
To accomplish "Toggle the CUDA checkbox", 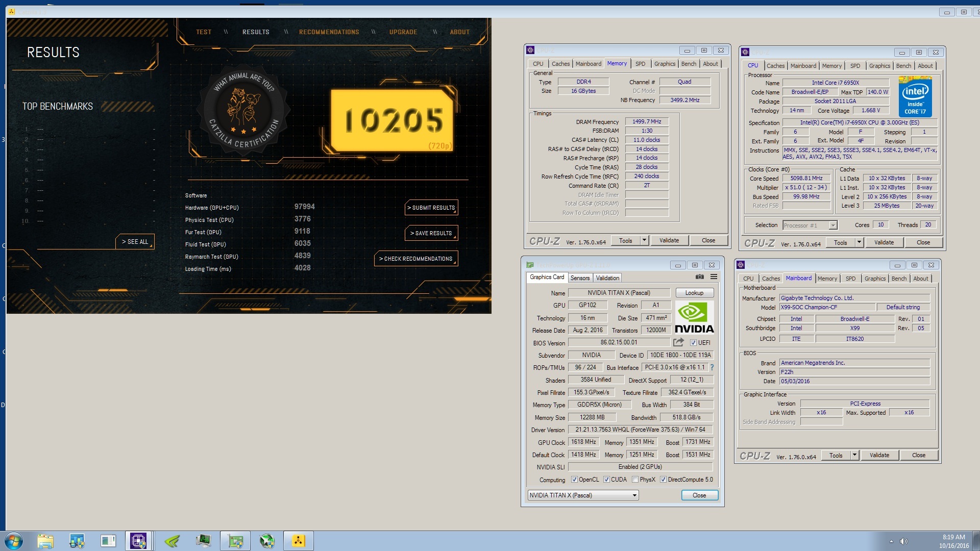I will click(606, 480).
